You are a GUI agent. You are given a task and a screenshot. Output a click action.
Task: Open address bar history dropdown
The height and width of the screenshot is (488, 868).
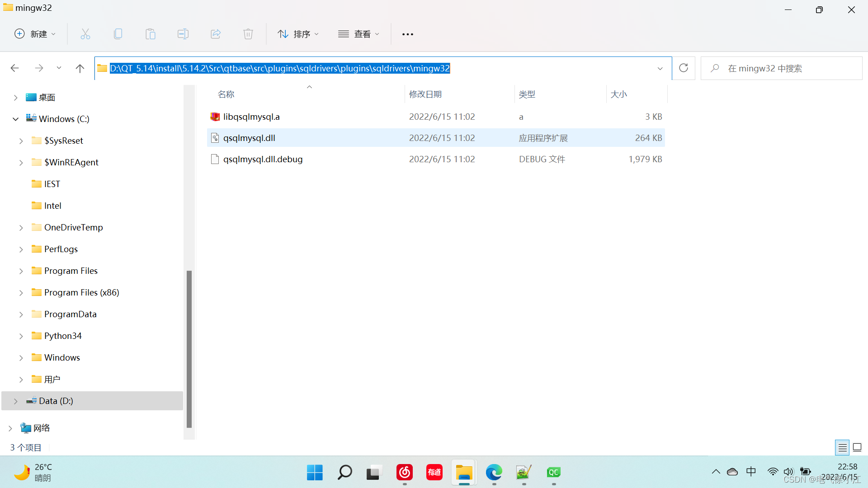(660, 69)
